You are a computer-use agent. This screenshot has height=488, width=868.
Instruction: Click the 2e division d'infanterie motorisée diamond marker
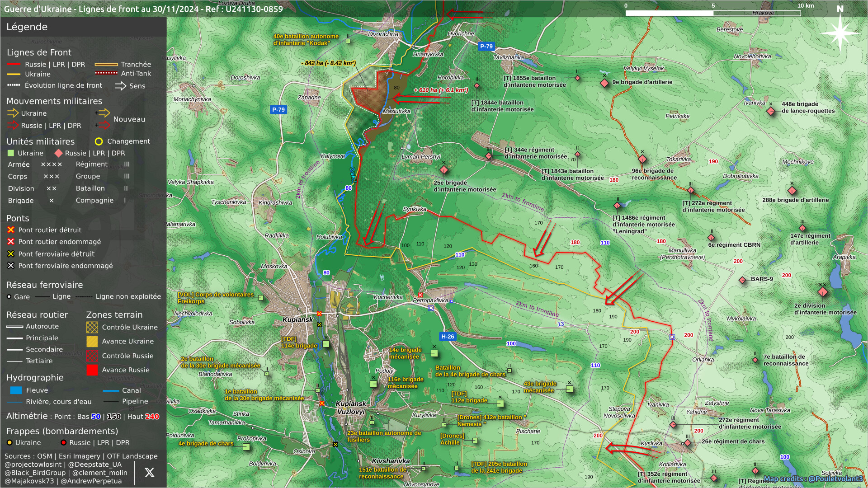point(823,292)
